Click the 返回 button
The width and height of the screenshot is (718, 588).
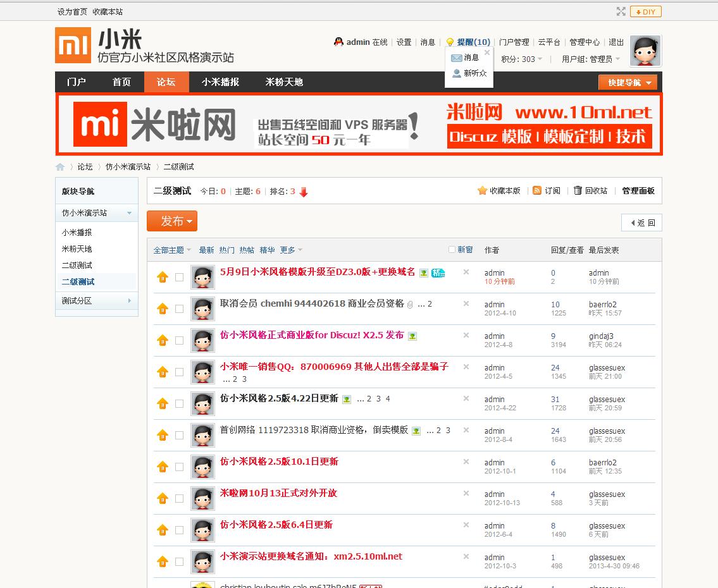[641, 223]
